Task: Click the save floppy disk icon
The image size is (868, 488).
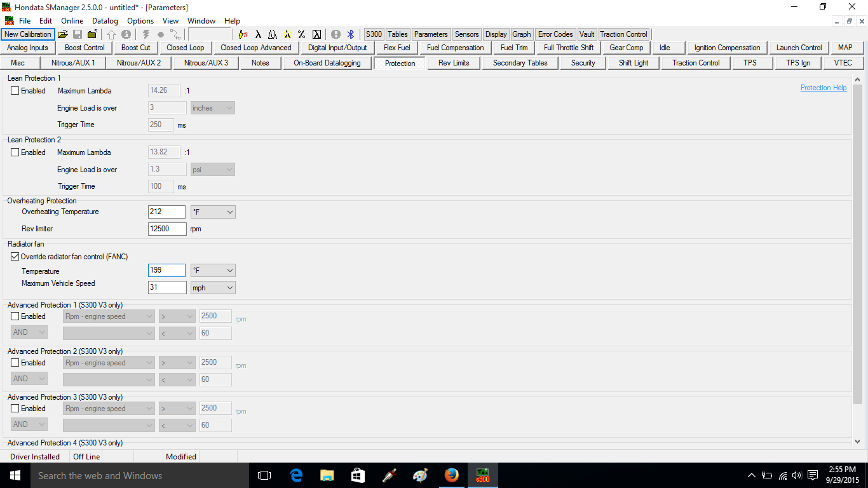Action: point(78,34)
